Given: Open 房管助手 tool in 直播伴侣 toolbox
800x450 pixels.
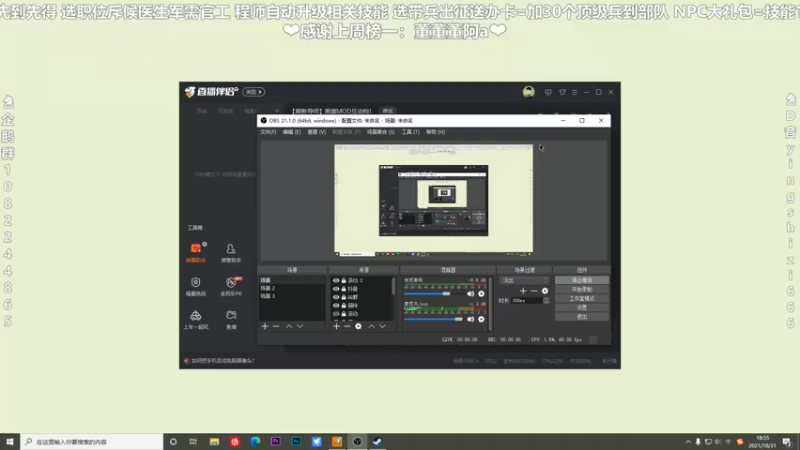Looking at the screenshot, I should pyautogui.click(x=231, y=253).
